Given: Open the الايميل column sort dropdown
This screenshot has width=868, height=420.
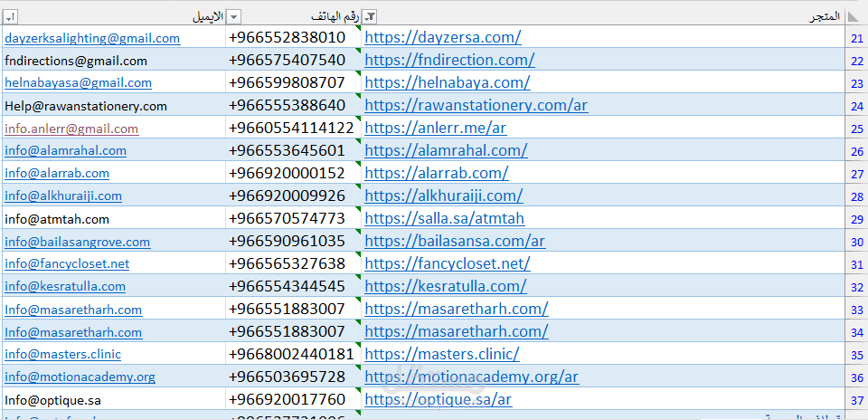Looking at the screenshot, I should [10, 18].
